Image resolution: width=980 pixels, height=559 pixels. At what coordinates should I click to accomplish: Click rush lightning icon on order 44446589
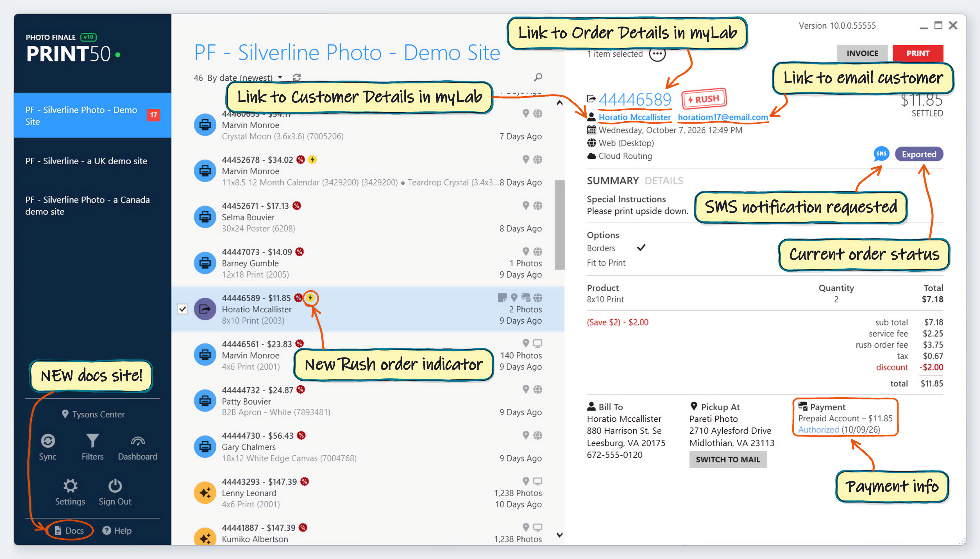310,298
